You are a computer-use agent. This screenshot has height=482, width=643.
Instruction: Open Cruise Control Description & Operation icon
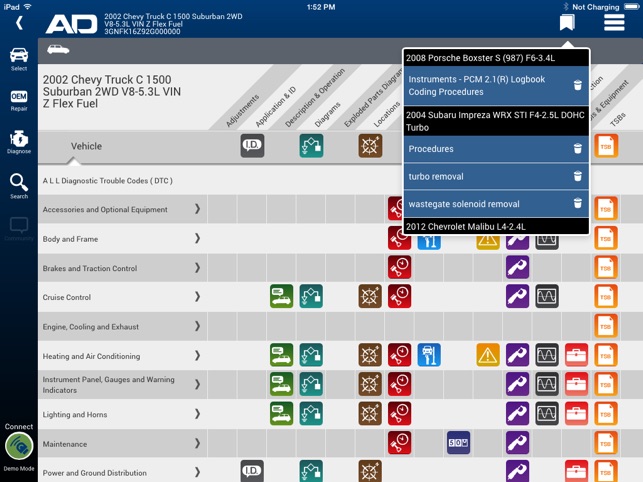click(282, 296)
